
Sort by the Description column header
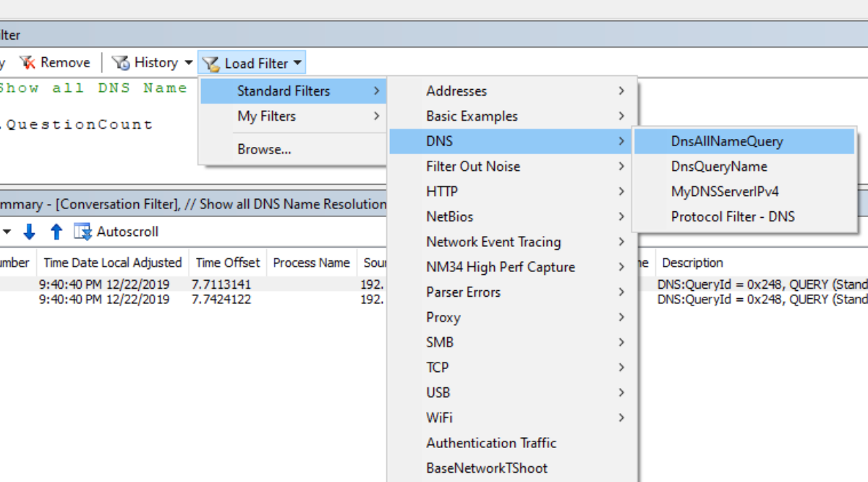762,263
